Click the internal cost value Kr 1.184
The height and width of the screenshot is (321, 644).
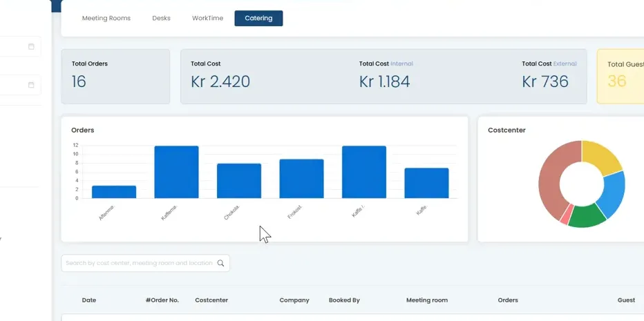tap(384, 81)
